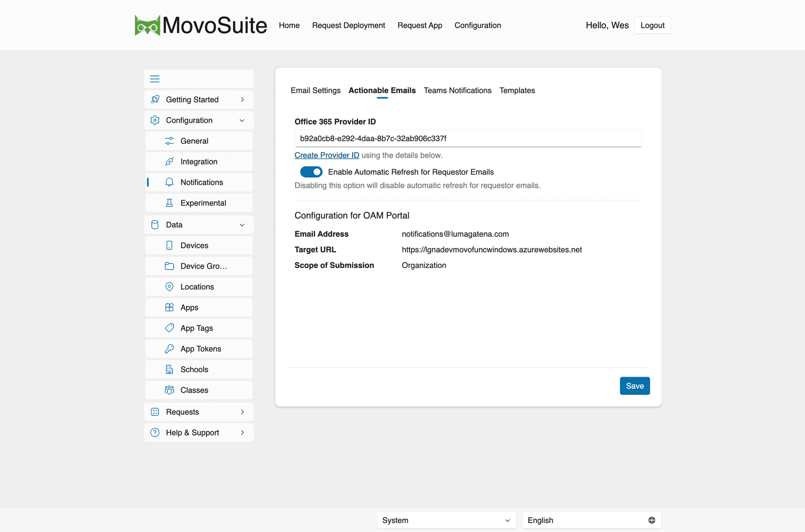Click the App Tags tag icon
This screenshot has width=805, height=532.
pyautogui.click(x=170, y=328)
